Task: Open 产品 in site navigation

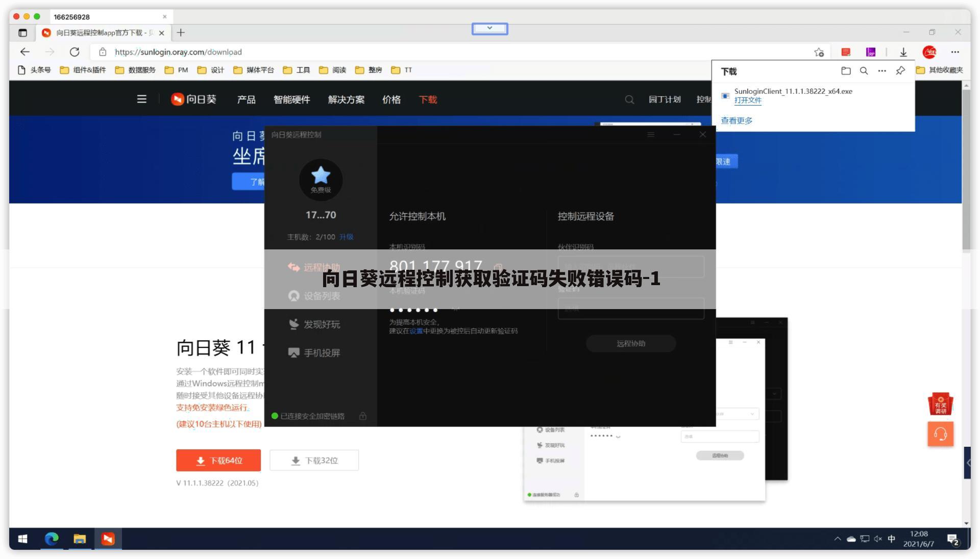Action: click(x=246, y=99)
